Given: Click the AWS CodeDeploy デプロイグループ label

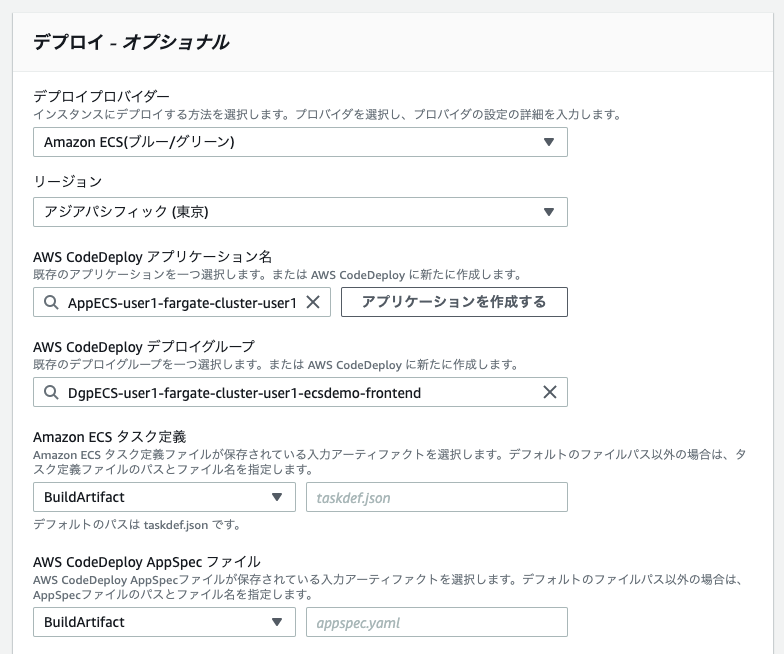Looking at the screenshot, I should [144, 346].
